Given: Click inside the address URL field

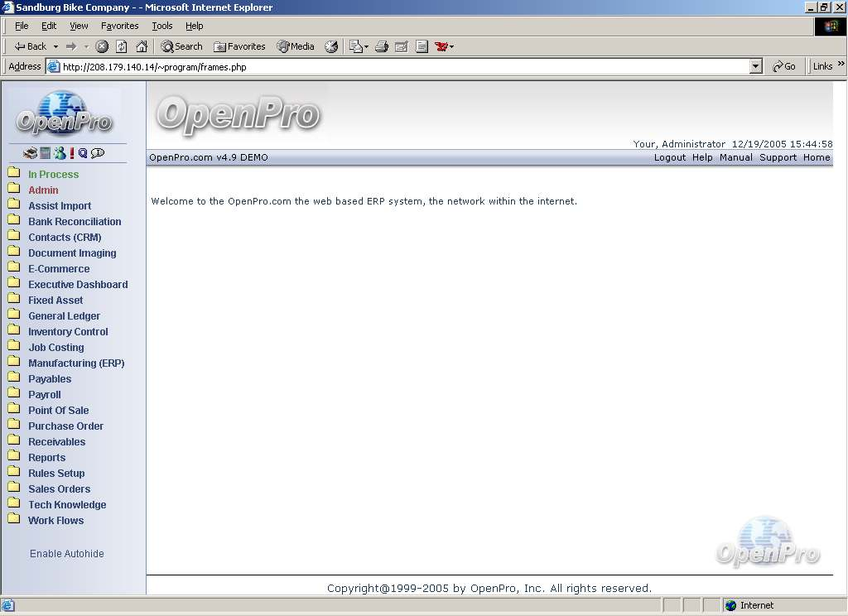Looking at the screenshot, I should coord(397,67).
